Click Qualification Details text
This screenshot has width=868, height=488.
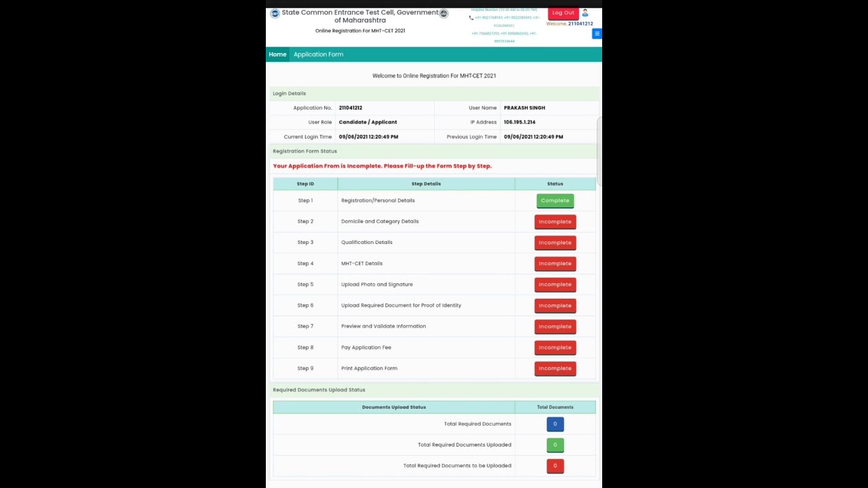[367, 243]
